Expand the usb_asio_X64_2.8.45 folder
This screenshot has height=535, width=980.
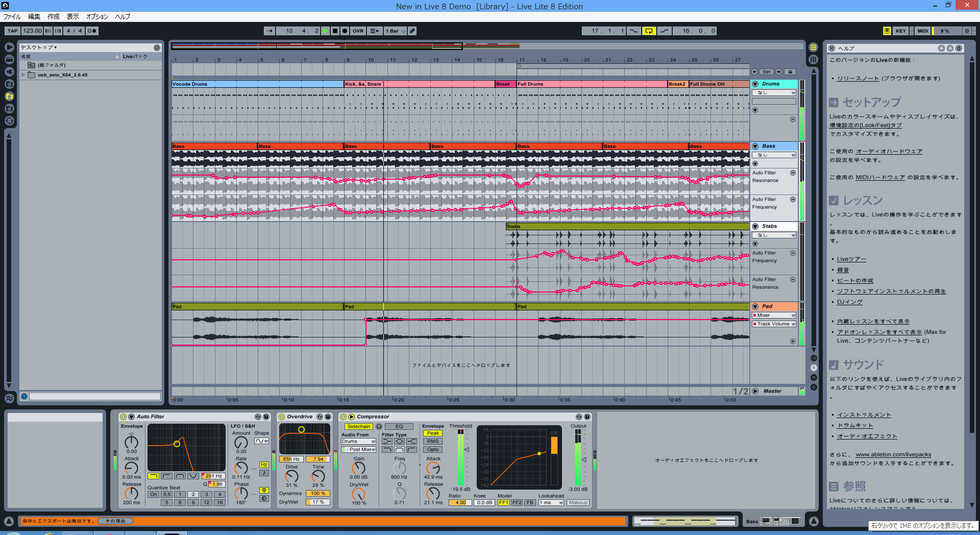[23, 75]
